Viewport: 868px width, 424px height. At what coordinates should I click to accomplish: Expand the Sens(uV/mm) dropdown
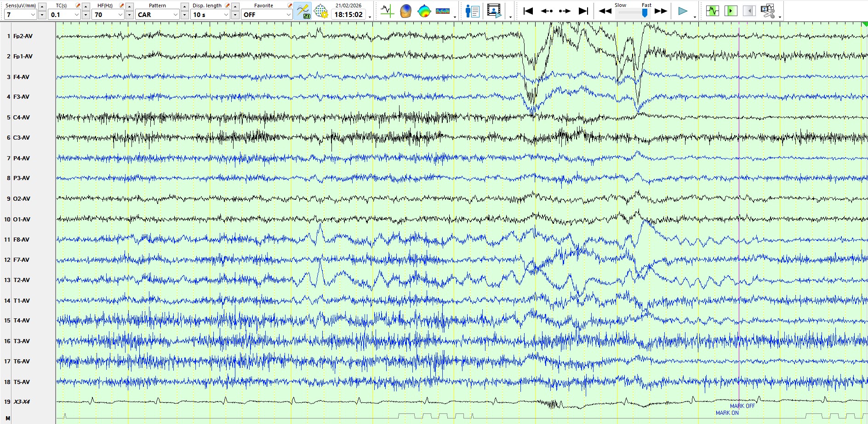click(33, 15)
